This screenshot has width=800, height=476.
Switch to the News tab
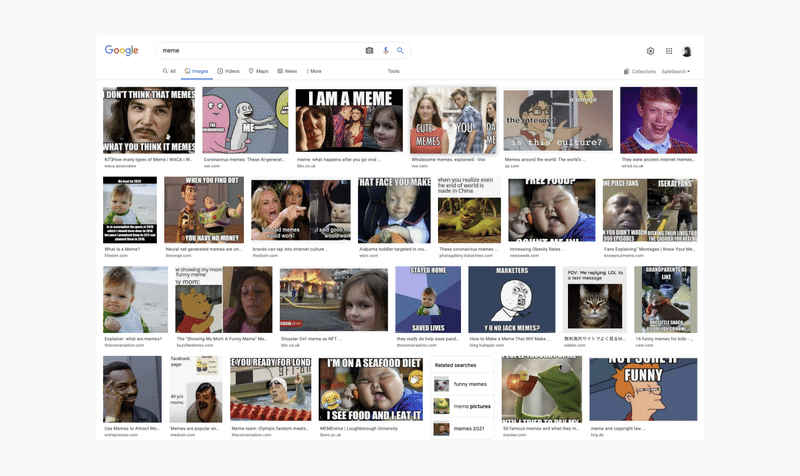pos(287,71)
